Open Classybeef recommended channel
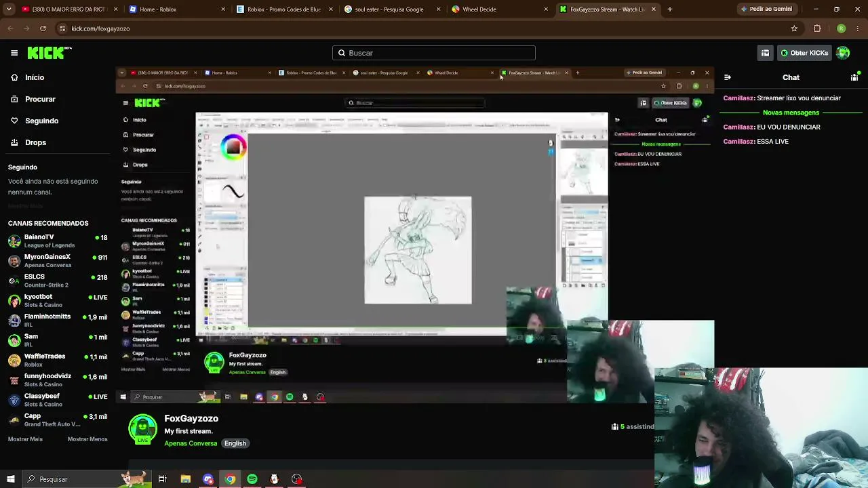The height and width of the screenshot is (488, 868). pos(58,400)
